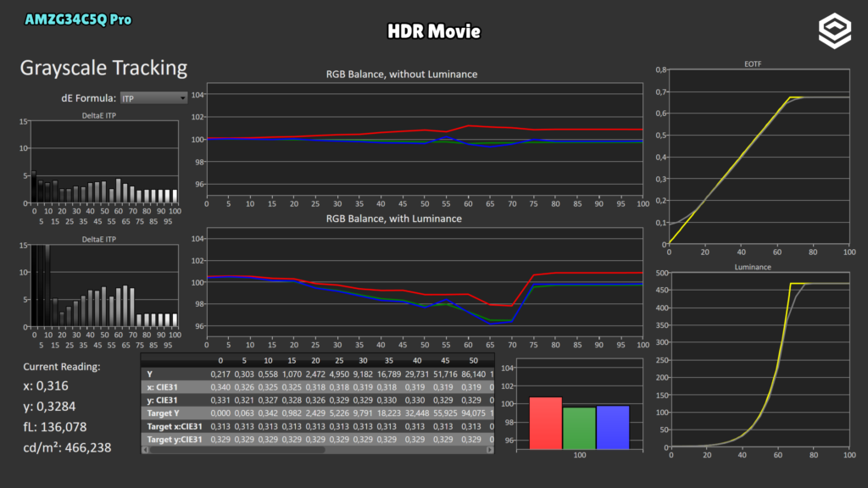
Task: Click the Y row header in table
Action: coord(149,374)
